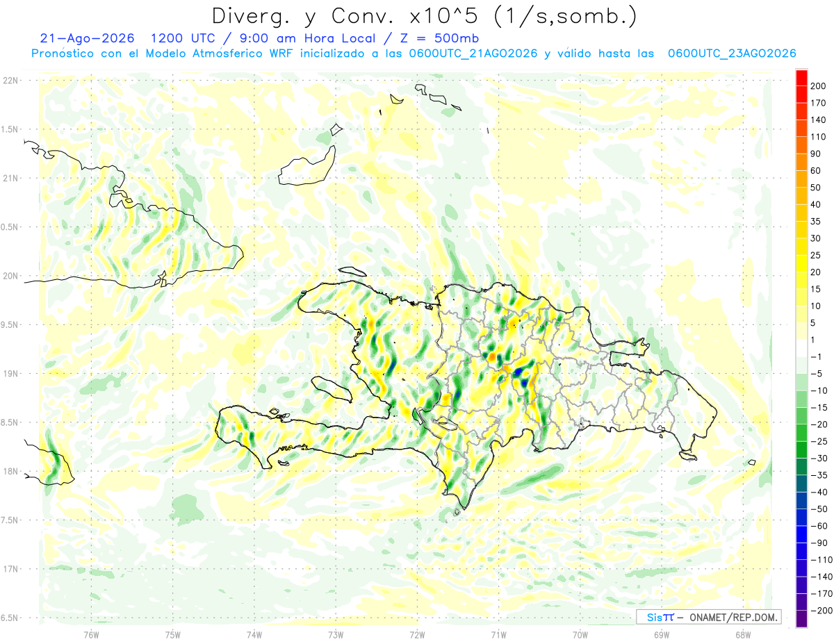The width and height of the screenshot is (834, 644).
Task: Click the color scale value "110"
Action: tap(819, 137)
